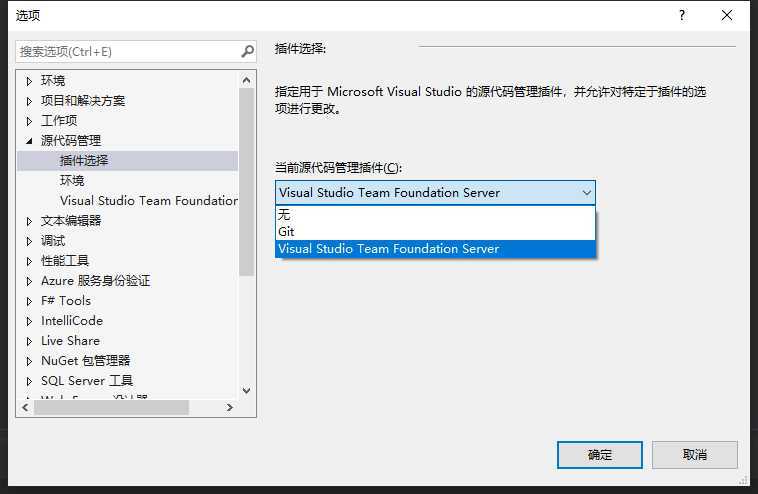Expand the 项目和解决方案 node
758x494 pixels.
(29, 101)
